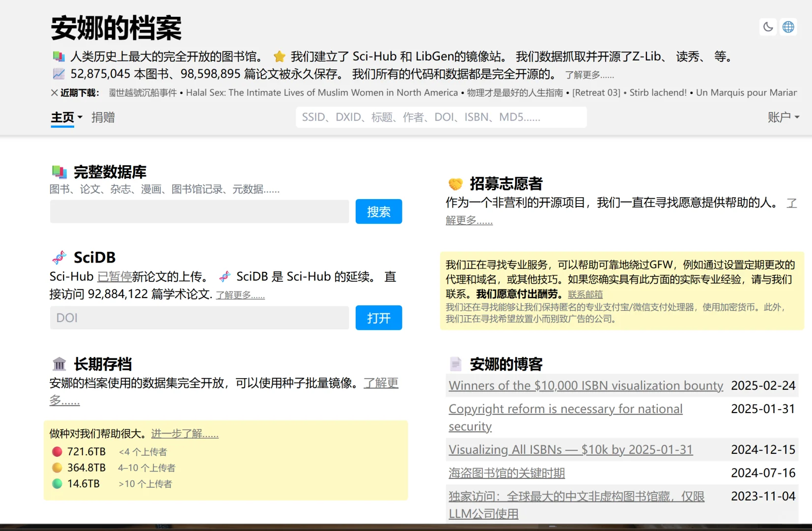Open SciDB 了解更多 link

point(240,295)
